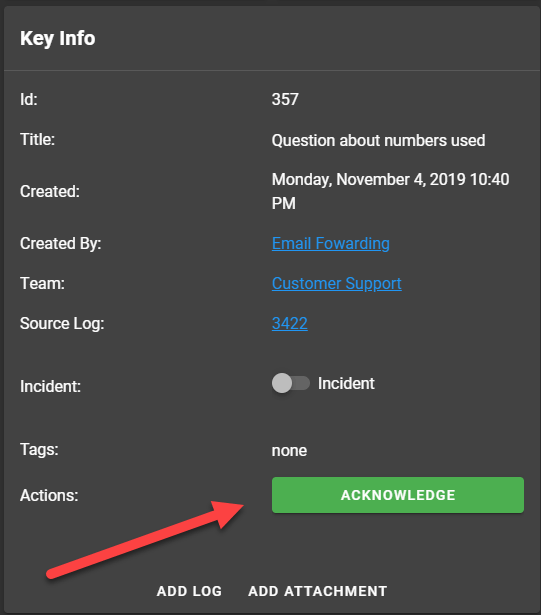This screenshot has height=615, width=541.
Task: Select the Id value 357
Action: pyautogui.click(x=285, y=99)
